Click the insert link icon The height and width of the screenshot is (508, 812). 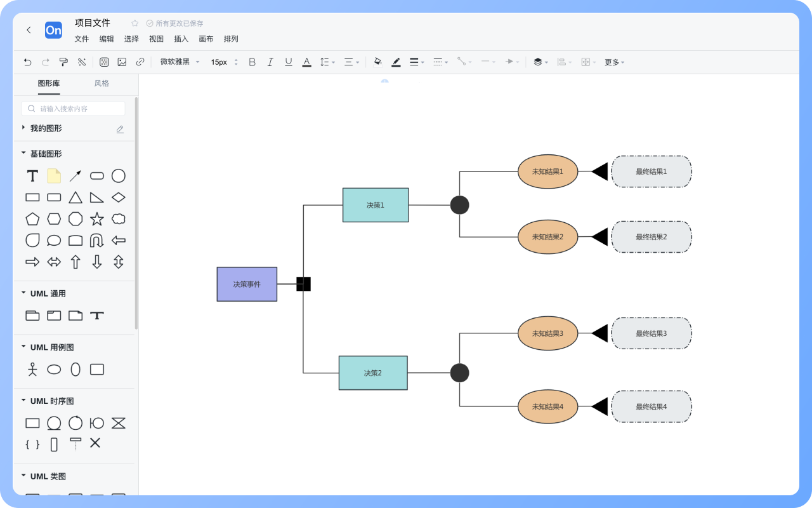(x=140, y=62)
